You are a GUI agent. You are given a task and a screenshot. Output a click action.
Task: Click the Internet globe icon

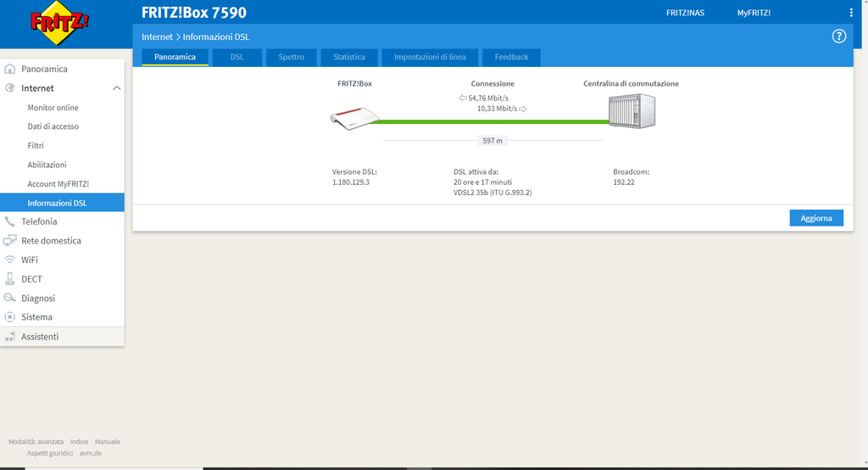pos(9,88)
